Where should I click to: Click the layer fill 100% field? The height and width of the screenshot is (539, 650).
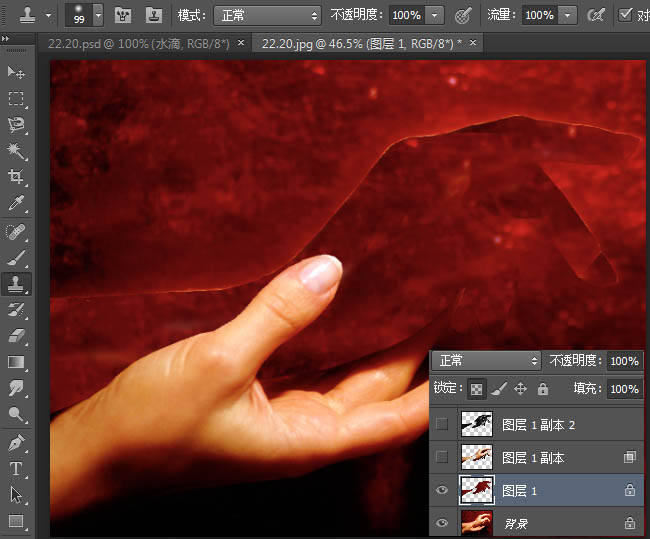(625, 389)
